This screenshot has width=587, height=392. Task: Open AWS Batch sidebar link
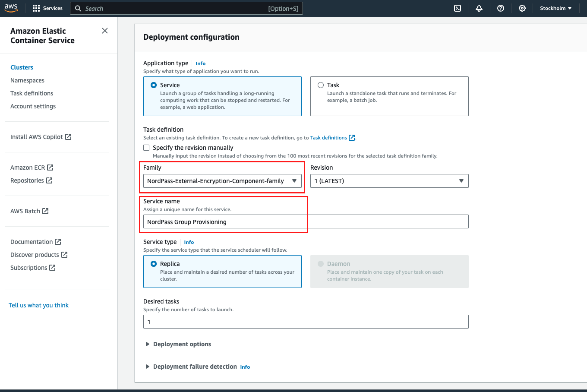(25, 211)
